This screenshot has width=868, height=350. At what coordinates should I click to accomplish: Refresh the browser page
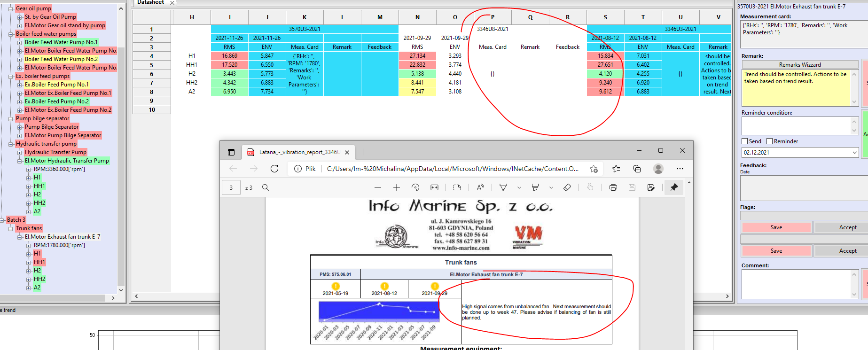click(x=274, y=169)
